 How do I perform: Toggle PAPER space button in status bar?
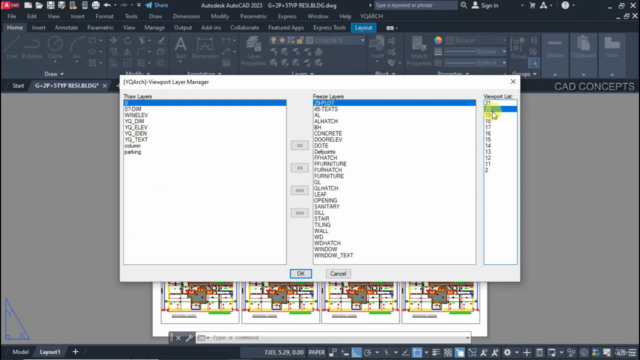[x=317, y=352]
